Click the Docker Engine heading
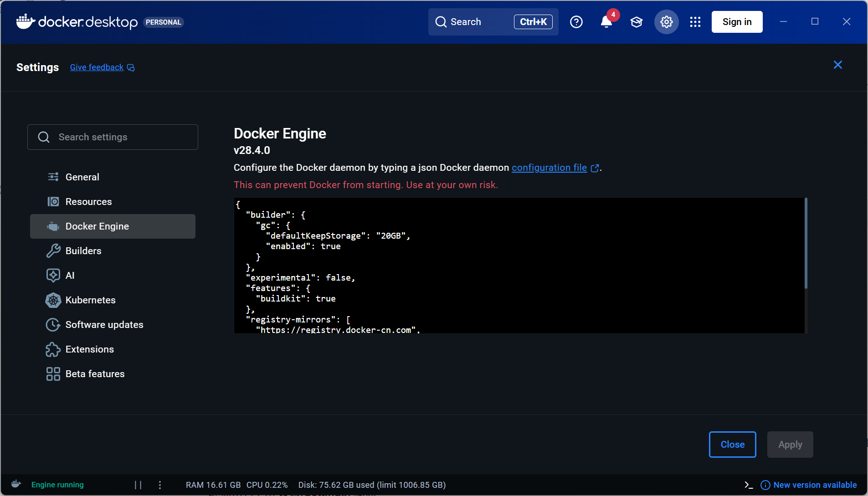The image size is (868, 496). [x=280, y=133]
